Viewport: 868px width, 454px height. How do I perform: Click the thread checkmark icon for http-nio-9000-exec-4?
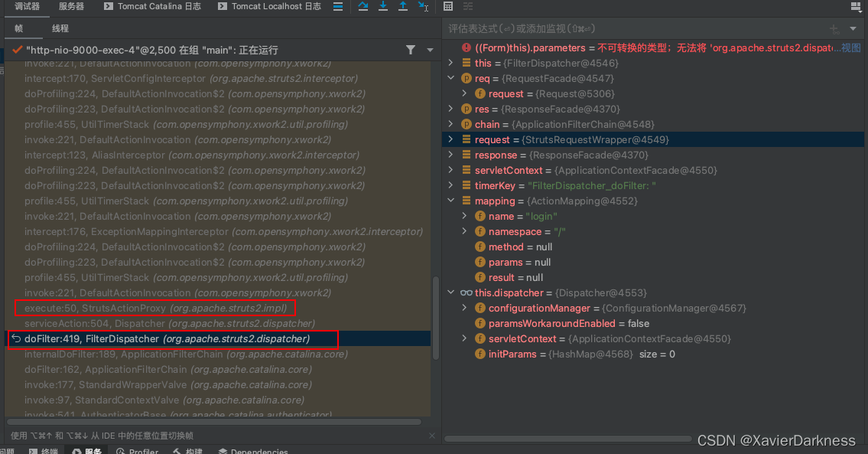(x=17, y=50)
